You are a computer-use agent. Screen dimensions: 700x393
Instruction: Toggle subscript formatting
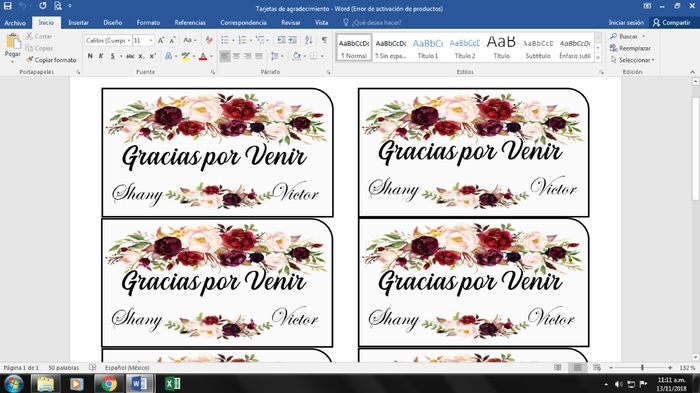pos(141,56)
